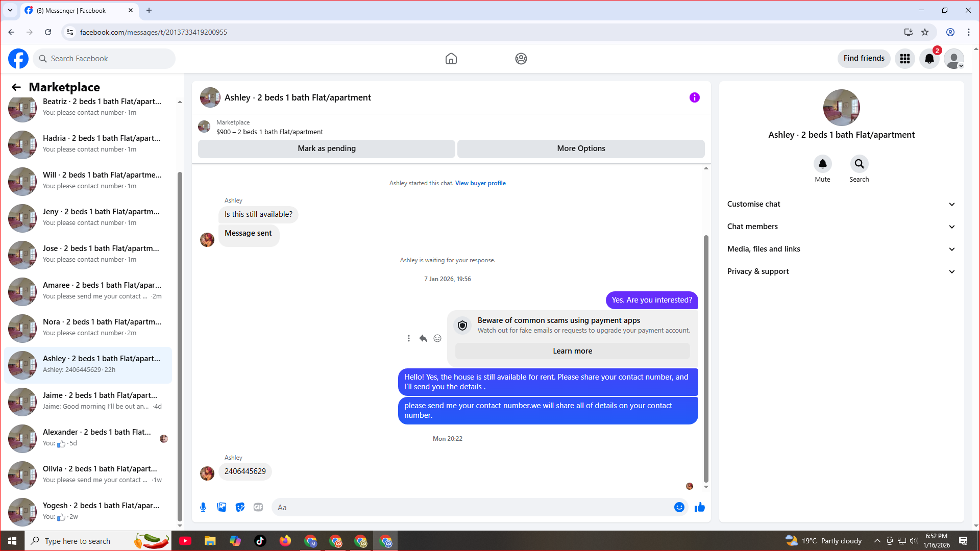Open the attach photo icon

(x=222, y=507)
